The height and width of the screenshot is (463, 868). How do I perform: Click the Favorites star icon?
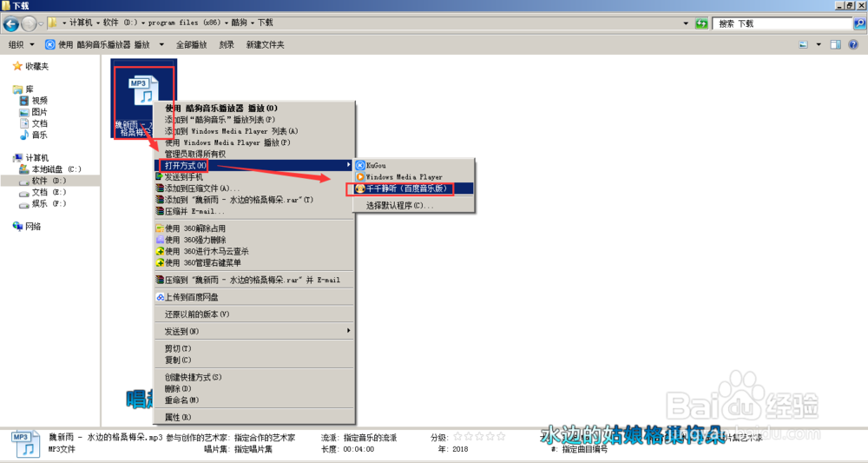pos(17,66)
